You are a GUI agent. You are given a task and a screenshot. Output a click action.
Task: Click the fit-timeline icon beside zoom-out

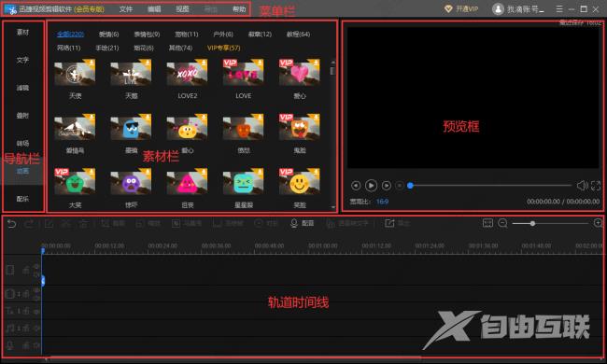click(x=487, y=223)
